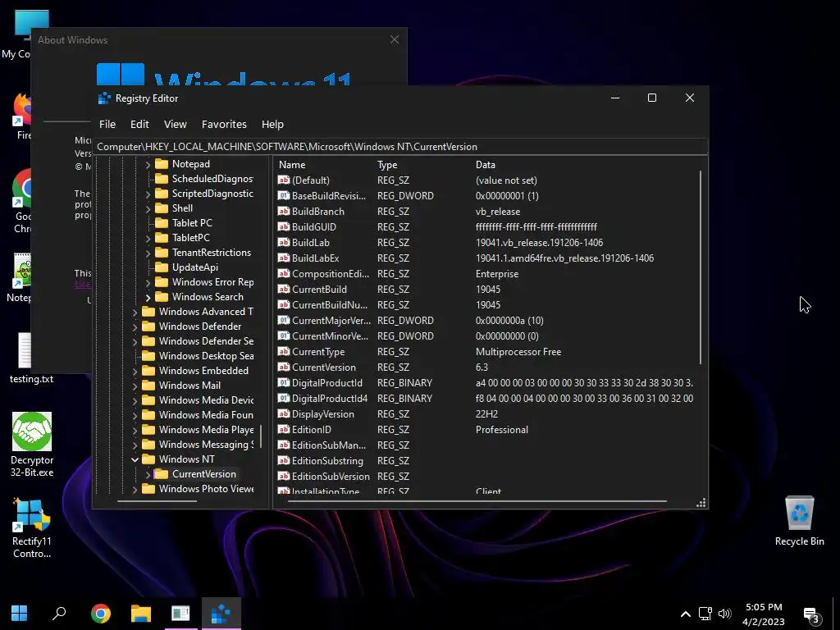
Task: Open File Explorer from the taskbar
Action: [x=141, y=614]
